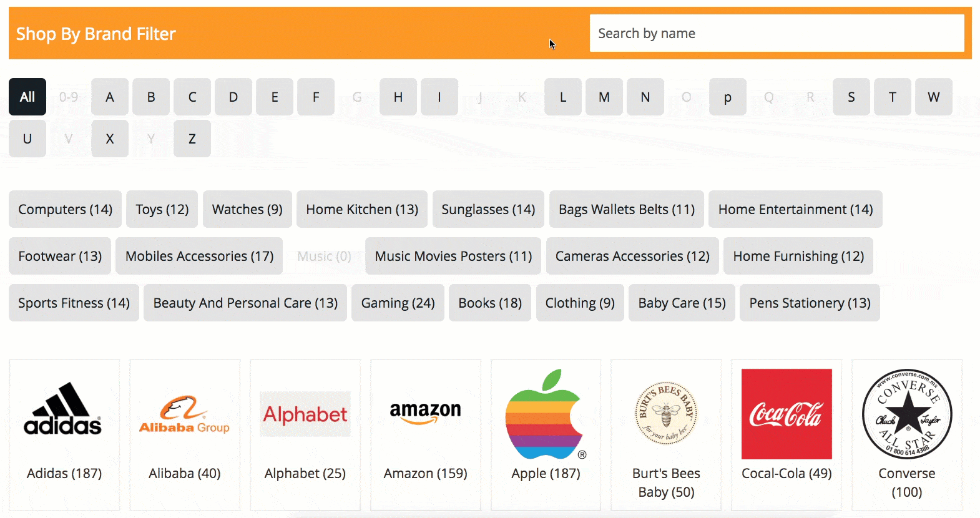
Task: Choose the Clothing (9) category
Action: [x=580, y=303]
